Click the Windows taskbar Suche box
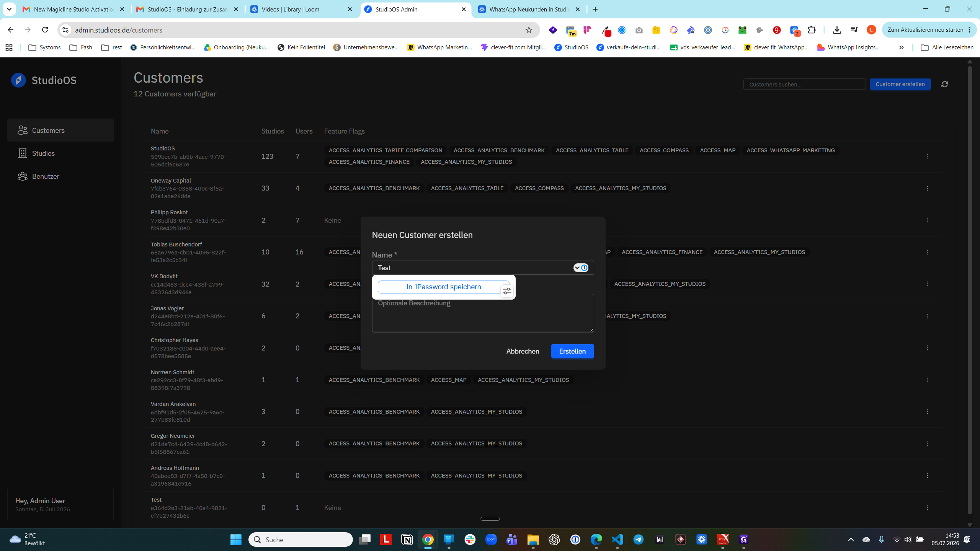 [301, 540]
